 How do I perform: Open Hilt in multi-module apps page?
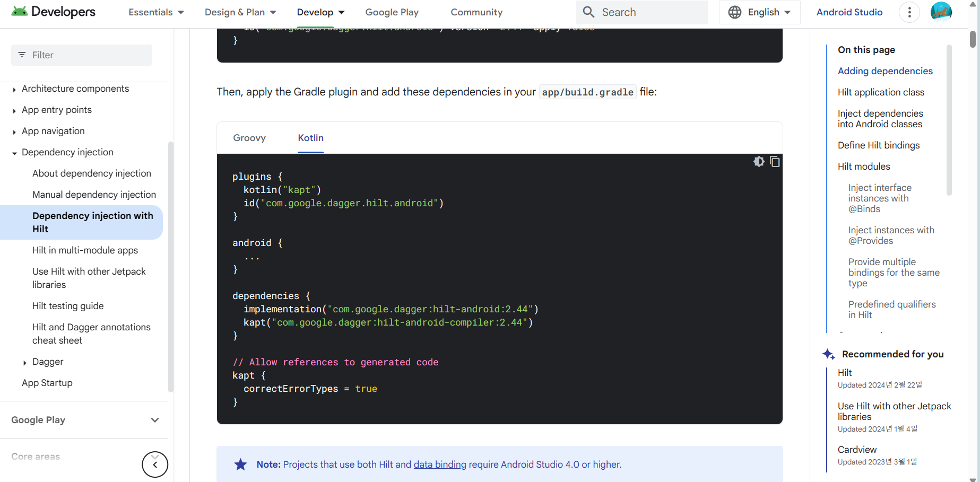tap(85, 250)
